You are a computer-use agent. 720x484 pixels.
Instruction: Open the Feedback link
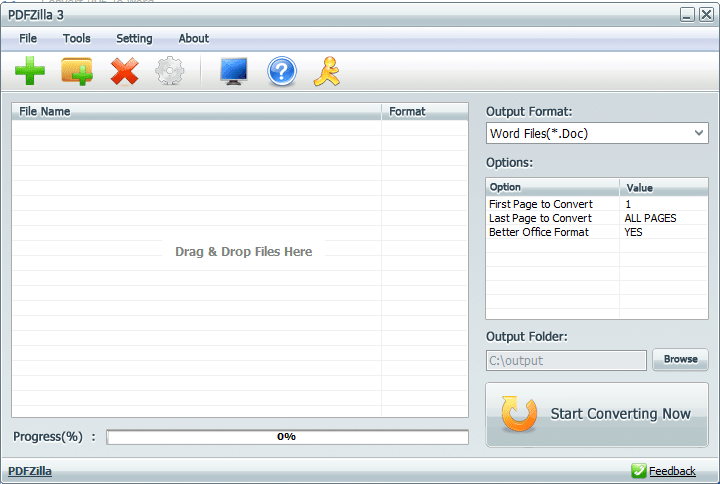coord(672,471)
